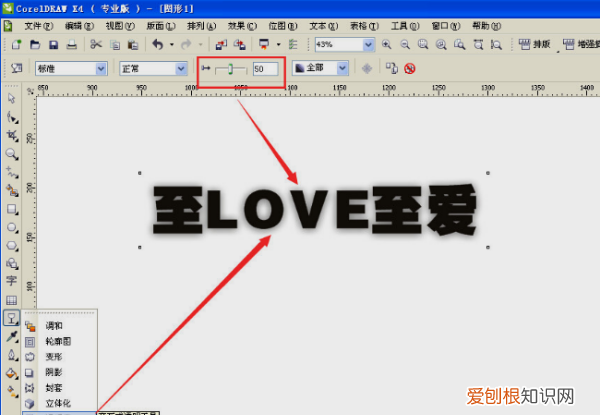Open the 窗口 menu

pyautogui.click(x=446, y=26)
